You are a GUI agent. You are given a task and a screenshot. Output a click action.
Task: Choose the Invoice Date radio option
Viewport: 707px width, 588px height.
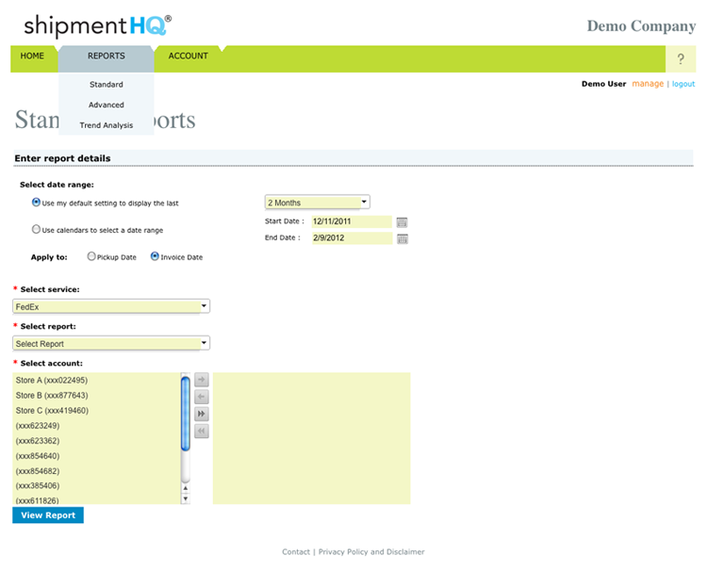pyautogui.click(x=155, y=256)
